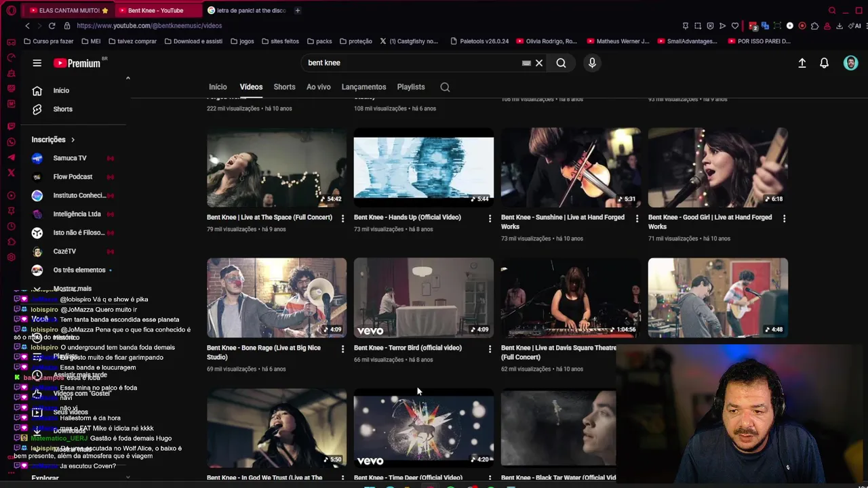Open Opera AI assistant button
Image resolution: width=868 pixels, height=488 pixels.
(x=854, y=26)
